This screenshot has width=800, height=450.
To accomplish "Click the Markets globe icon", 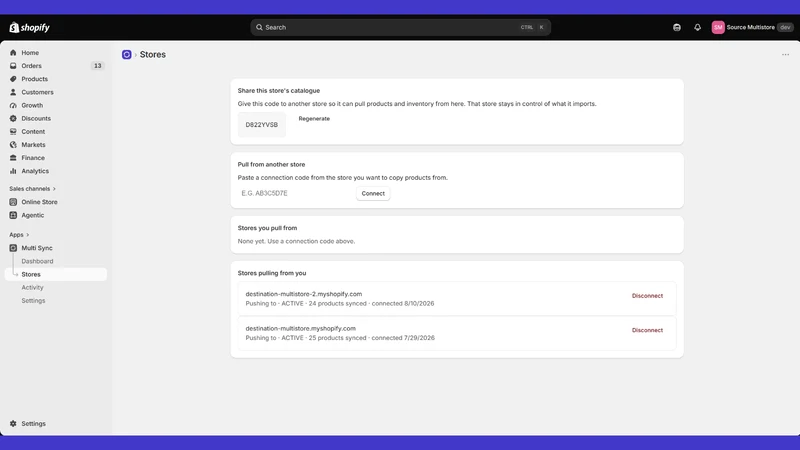I will [13, 145].
